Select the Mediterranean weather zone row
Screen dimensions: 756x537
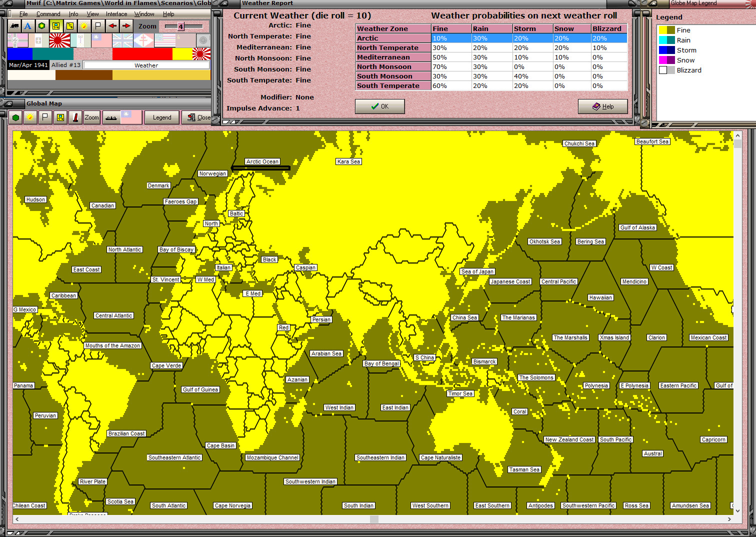click(x=491, y=57)
